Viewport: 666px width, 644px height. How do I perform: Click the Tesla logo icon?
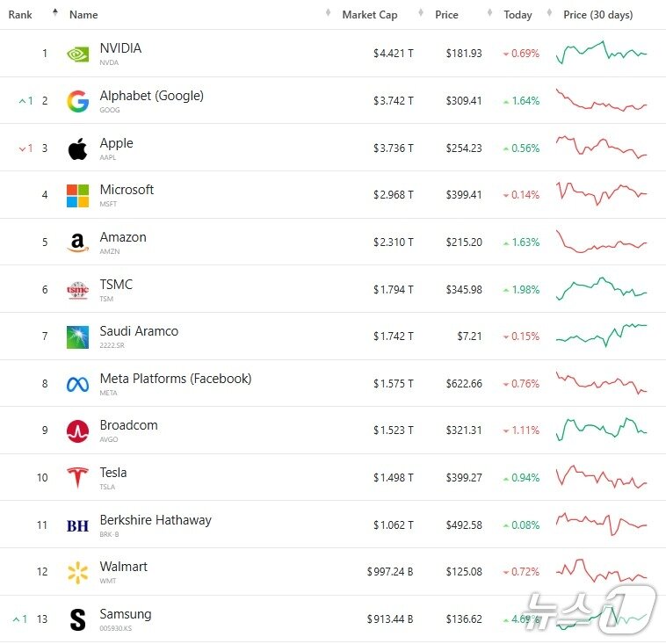[x=77, y=478]
